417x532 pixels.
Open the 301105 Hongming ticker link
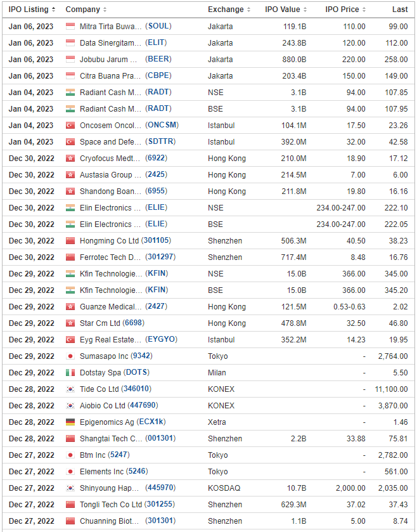click(x=156, y=240)
